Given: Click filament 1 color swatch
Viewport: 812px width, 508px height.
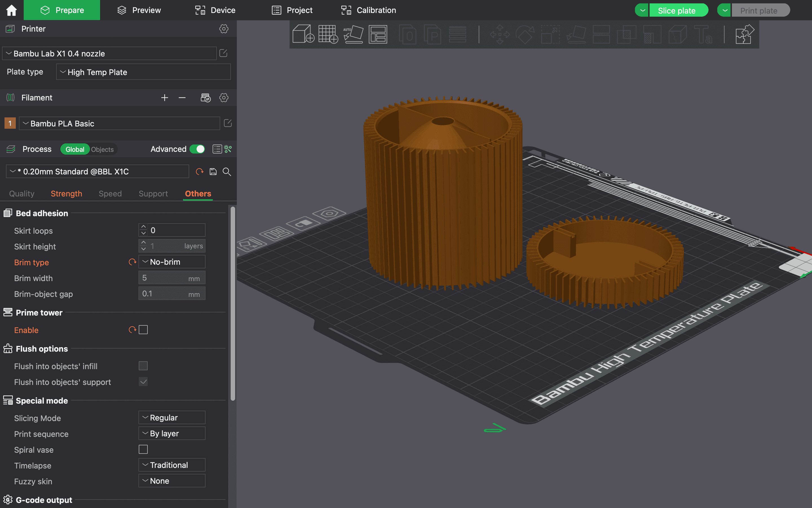Looking at the screenshot, I should [x=10, y=123].
